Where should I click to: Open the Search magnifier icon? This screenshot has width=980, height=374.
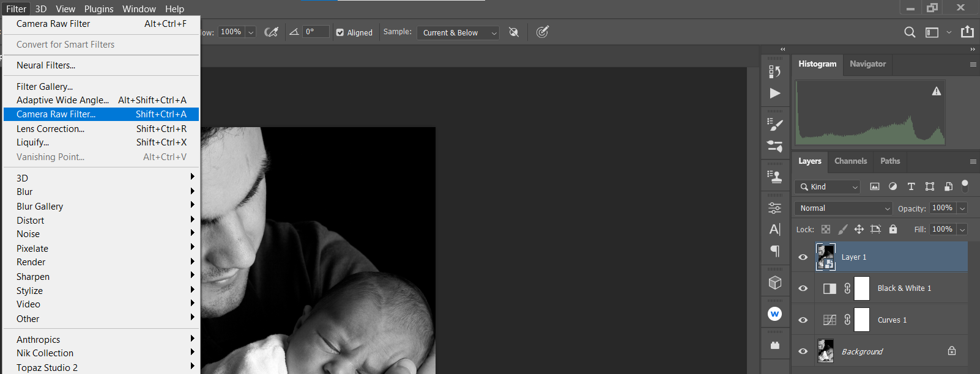(910, 32)
